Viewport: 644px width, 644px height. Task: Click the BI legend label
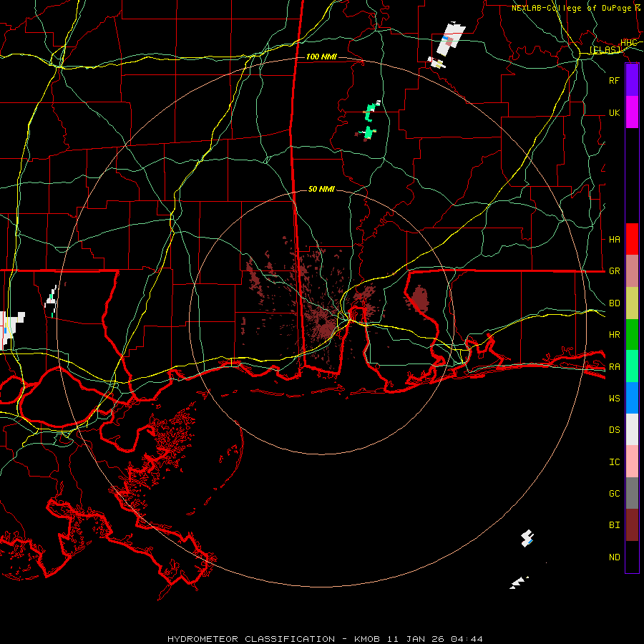click(x=614, y=525)
